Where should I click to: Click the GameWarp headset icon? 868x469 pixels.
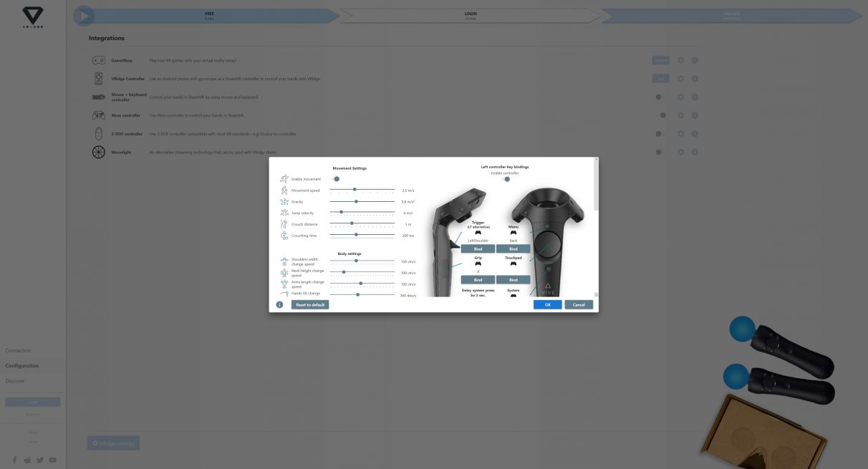click(99, 61)
